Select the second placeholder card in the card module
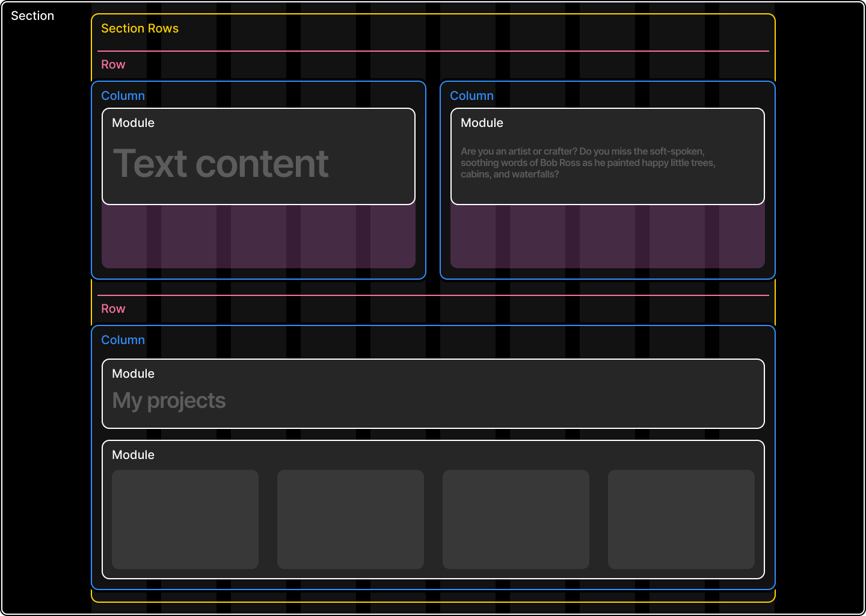Screen dimensions: 866x616 point(351,519)
